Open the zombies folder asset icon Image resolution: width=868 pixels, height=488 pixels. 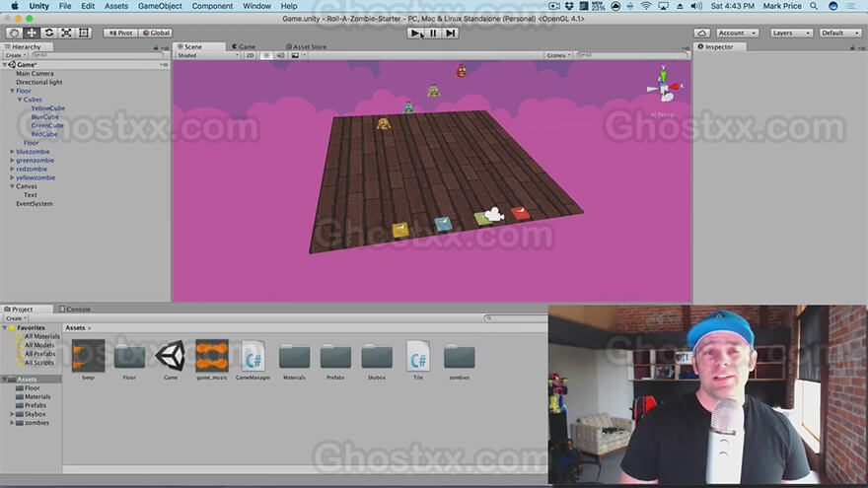459,356
